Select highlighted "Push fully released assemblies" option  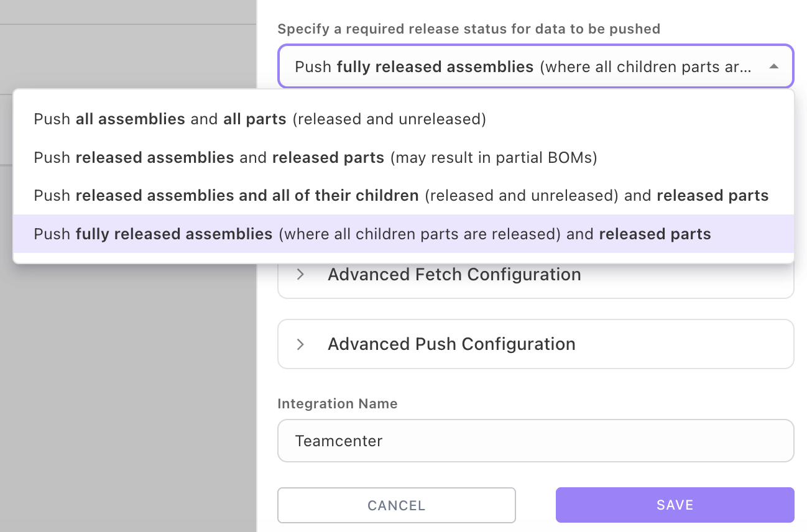[372, 234]
